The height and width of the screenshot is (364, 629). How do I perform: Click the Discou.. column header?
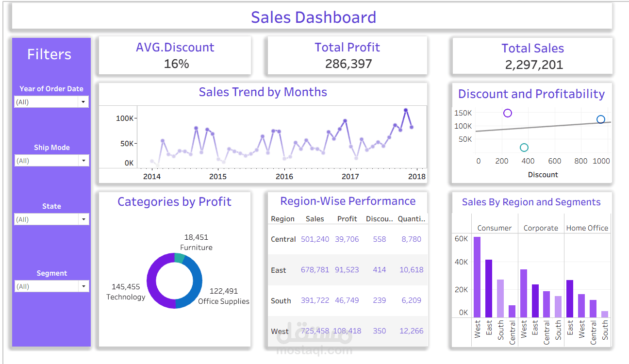click(380, 219)
